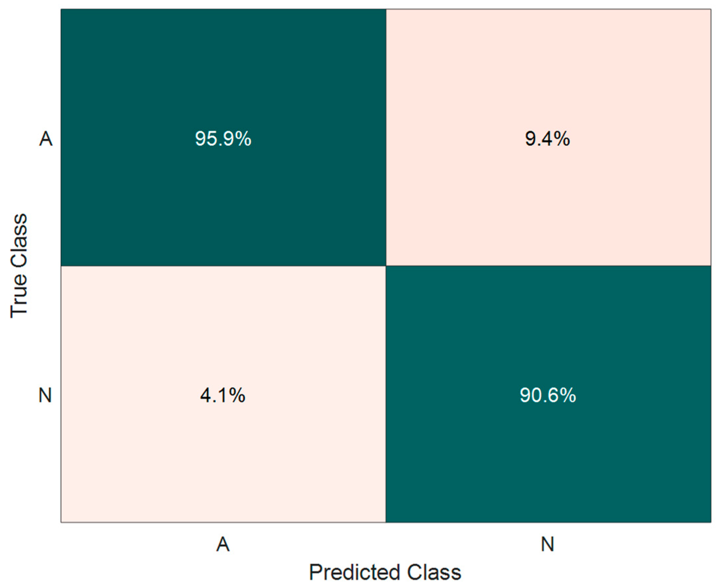Click the 95.9% value text
Viewport: 720px width, 588px height.
(x=223, y=138)
